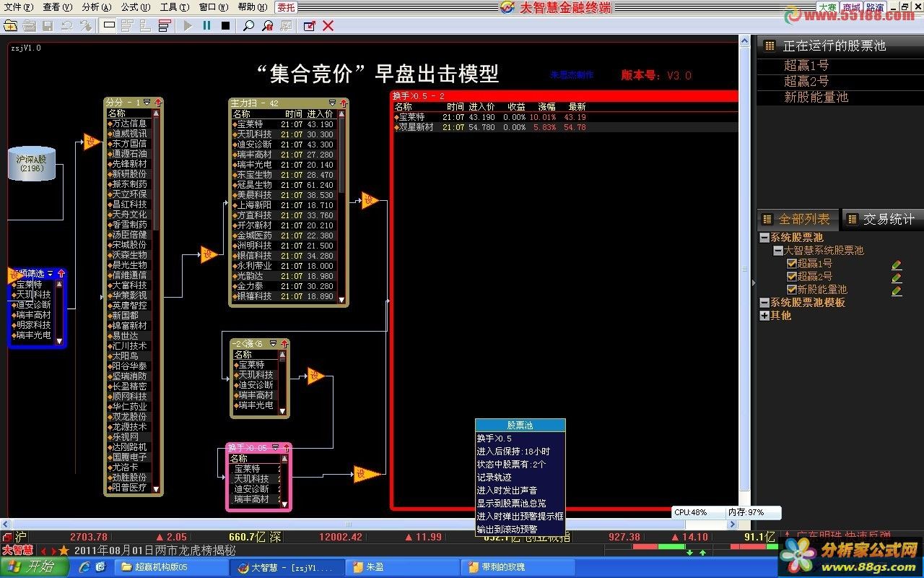924x578 pixels.
Task: Open the 查看(V) menu
Action: (x=58, y=7)
